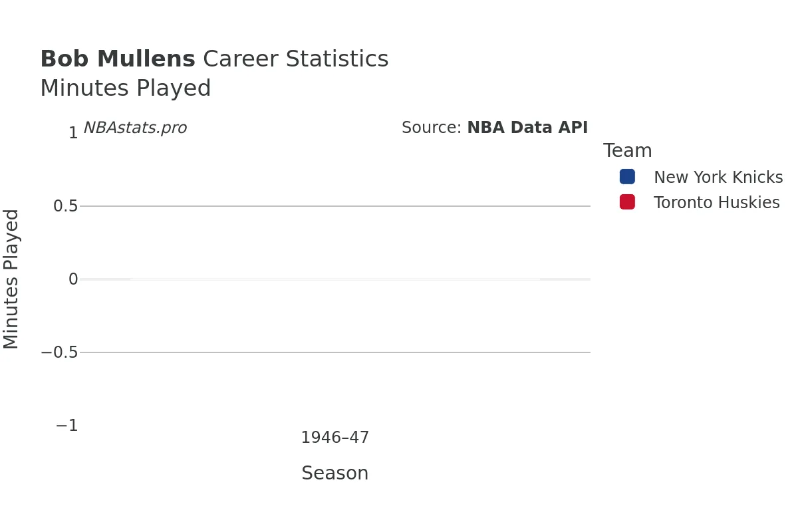Click the Minutes Played subtitle below the title
This screenshot has width=798, height=532.
pyautogui.click(x=126, y=88)
